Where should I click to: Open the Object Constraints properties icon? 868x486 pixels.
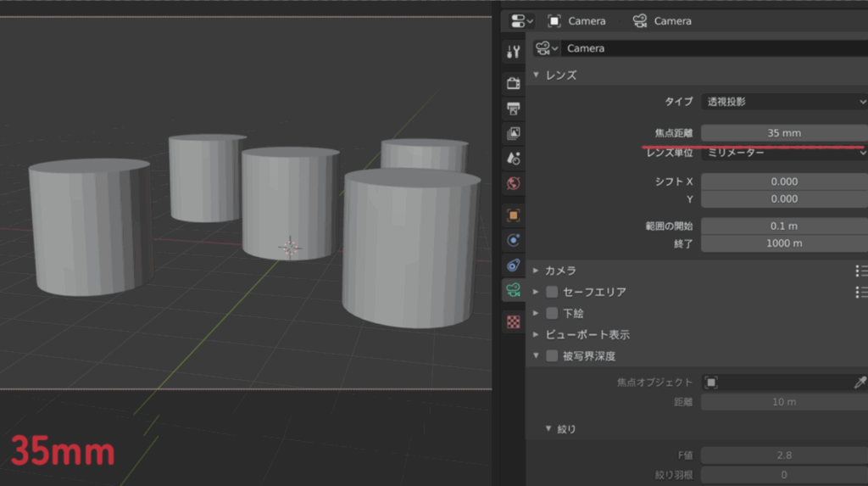coord(513,265)
